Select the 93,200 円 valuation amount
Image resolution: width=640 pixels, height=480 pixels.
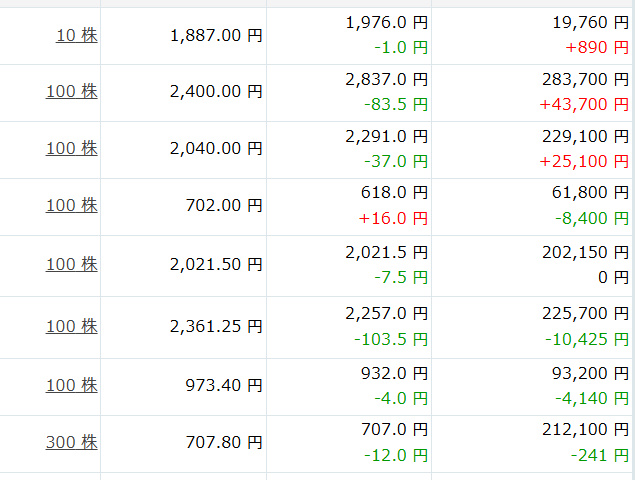click(x=590, y=373)
